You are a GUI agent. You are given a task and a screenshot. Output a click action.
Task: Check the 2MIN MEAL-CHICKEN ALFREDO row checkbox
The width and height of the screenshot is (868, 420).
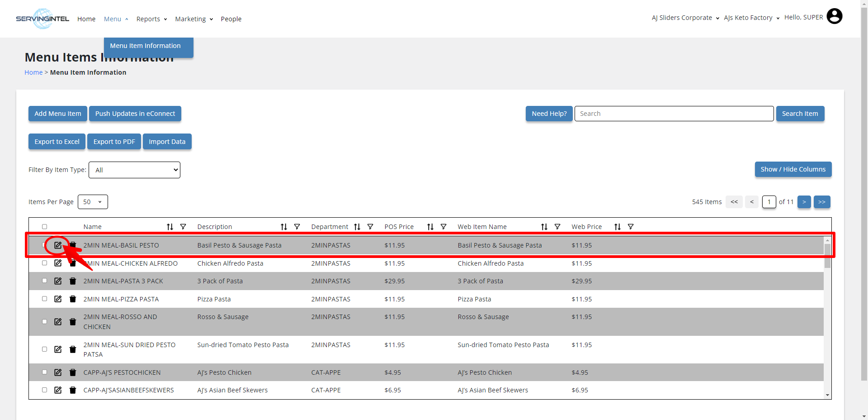[44, 263]
